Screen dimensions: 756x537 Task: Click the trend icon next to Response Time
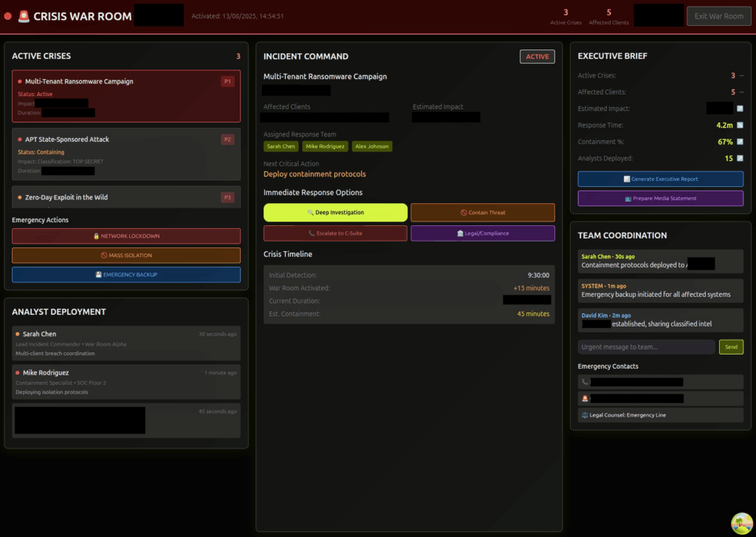pyautogui.click(x=740, y=125)
